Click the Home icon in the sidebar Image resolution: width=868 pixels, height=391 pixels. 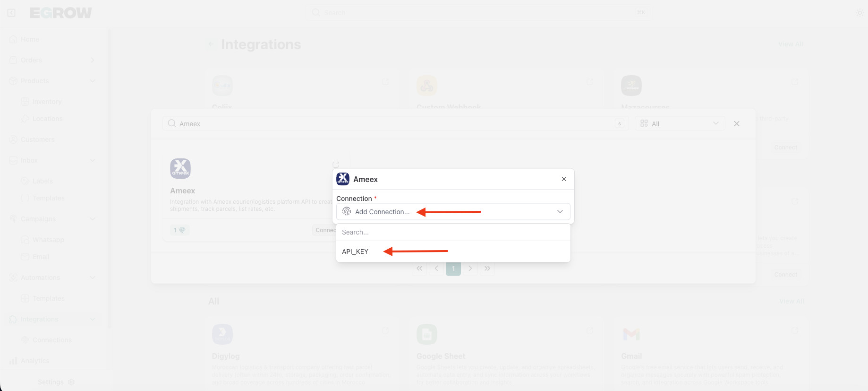(13, 39)
